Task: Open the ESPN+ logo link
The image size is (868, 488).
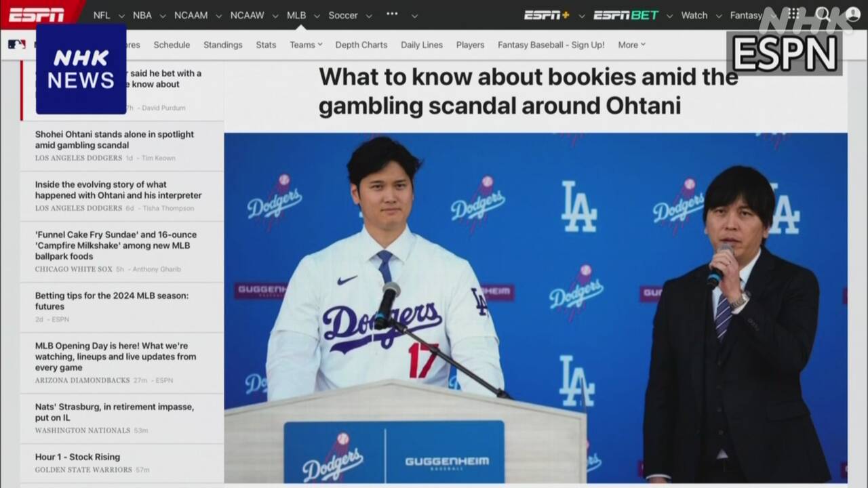Action: [546, 15]
